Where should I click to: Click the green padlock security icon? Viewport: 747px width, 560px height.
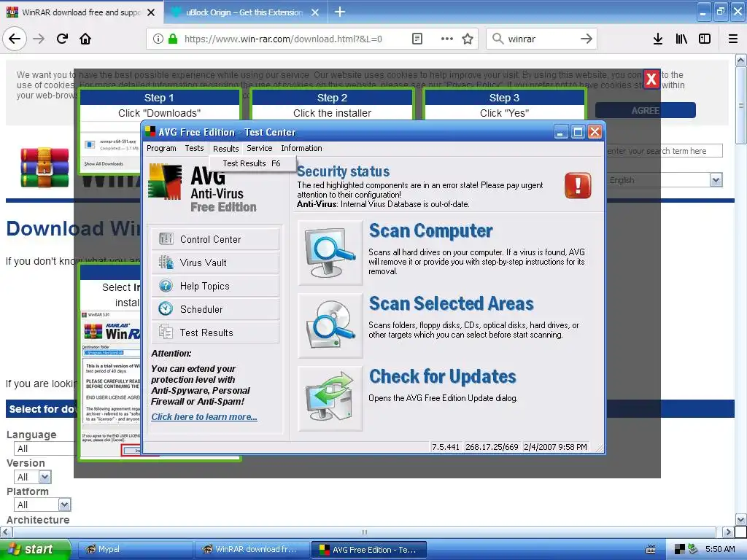click(173, 39)
